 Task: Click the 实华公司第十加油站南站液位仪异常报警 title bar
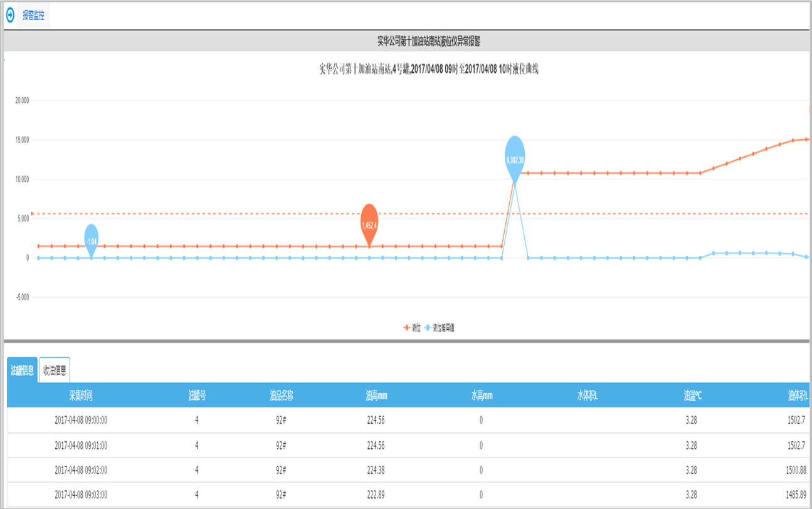point(428,41)
